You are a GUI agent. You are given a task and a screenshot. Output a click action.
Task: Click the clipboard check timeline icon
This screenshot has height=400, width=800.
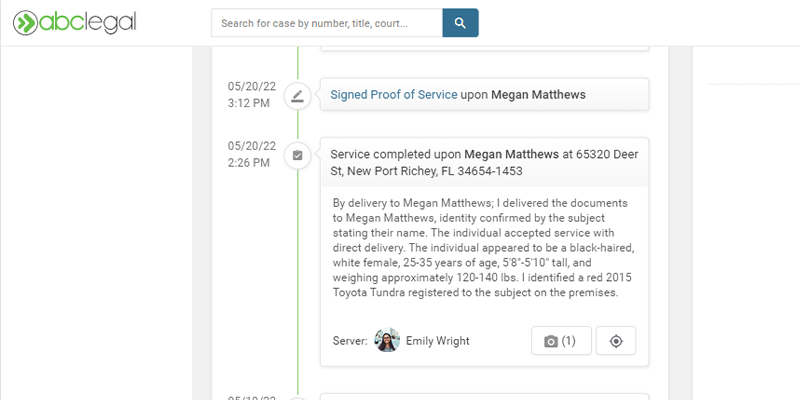297,156
